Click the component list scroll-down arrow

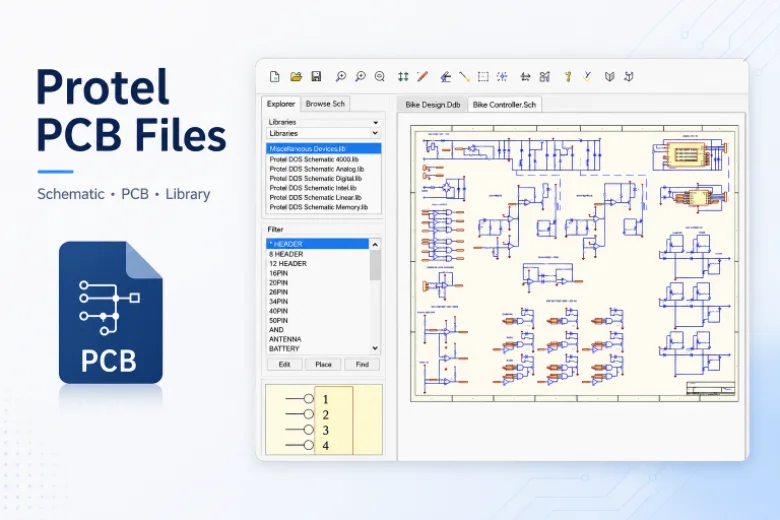(375, 348)
